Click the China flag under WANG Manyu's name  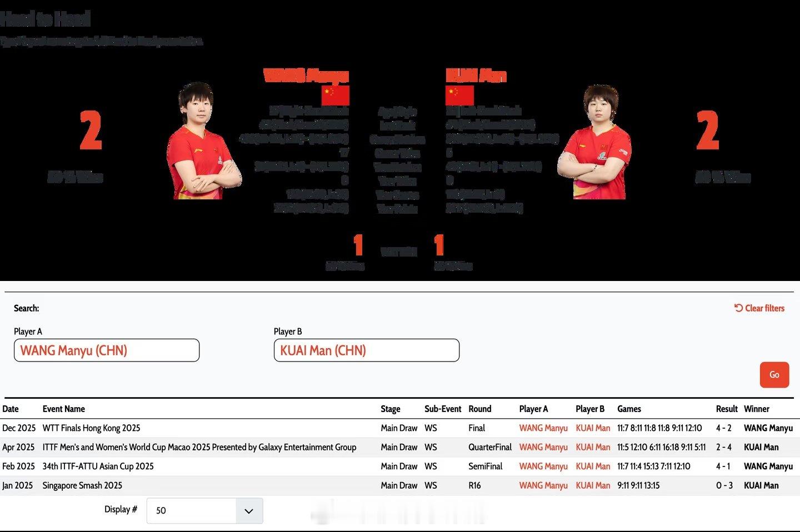336,95
